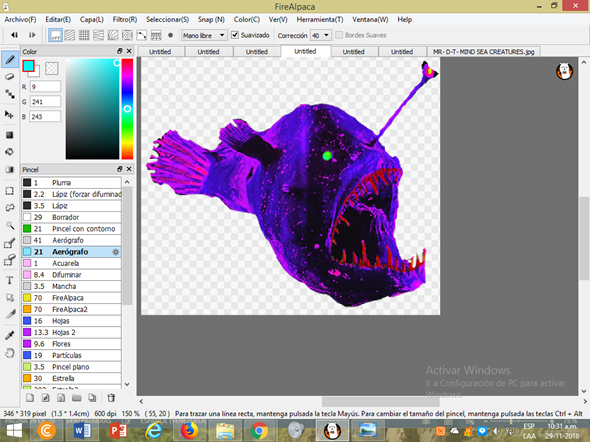Screen dimensions: 590x442
Task: Select the Bucket fill tool
Action: [10, 152]
